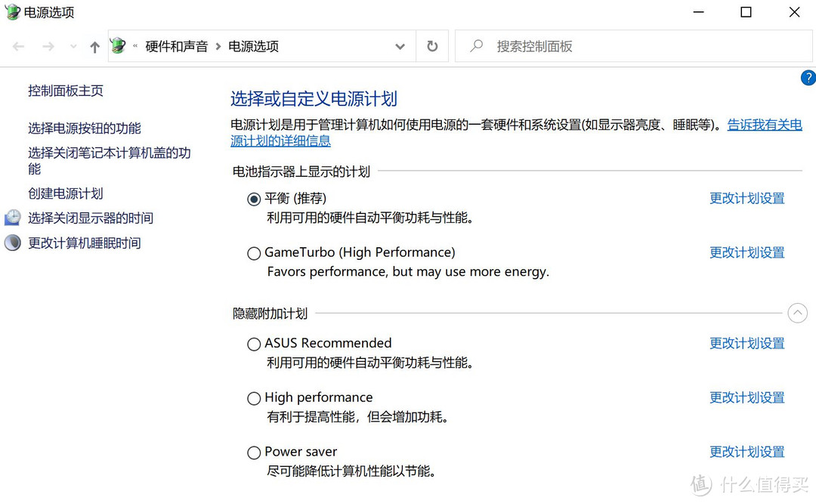The height and width of the screenshot is (504, 816).
Task: Click the search magnifier icon
Action: [476, 46]
